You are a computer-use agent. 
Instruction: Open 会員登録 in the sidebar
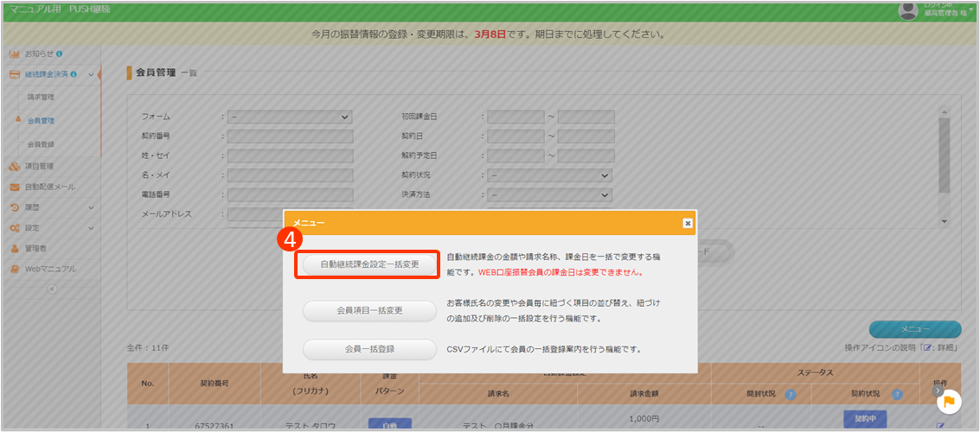click(41, 144)
